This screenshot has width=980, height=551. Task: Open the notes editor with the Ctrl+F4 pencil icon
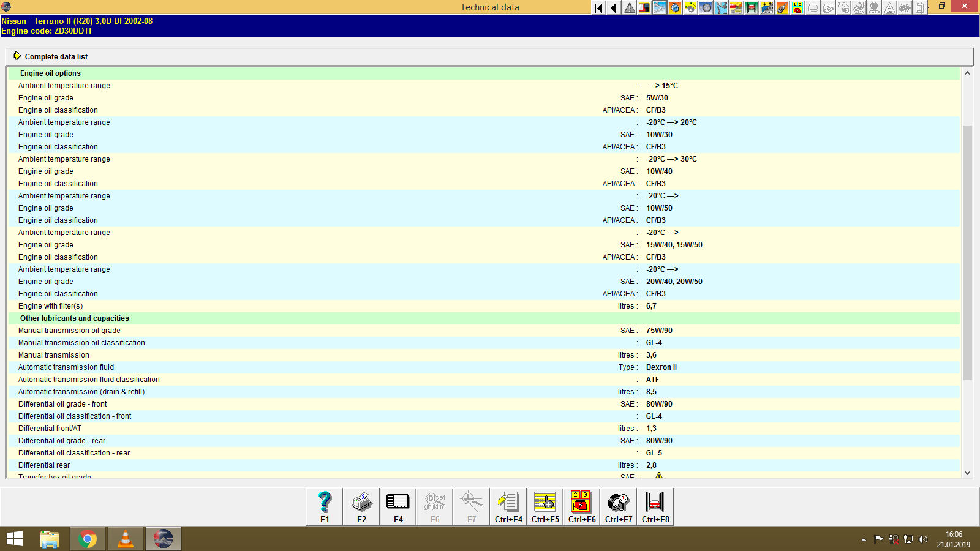[x=508, y=506]
